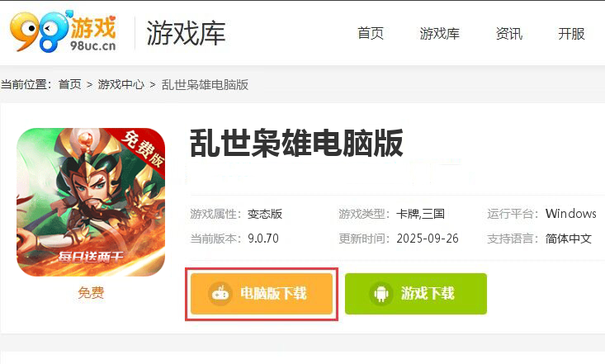Select the 开服 navigation item
Image resolution: width=605 pixels, height=364 pixels.
pyautogui.click(x=571, y=34)
